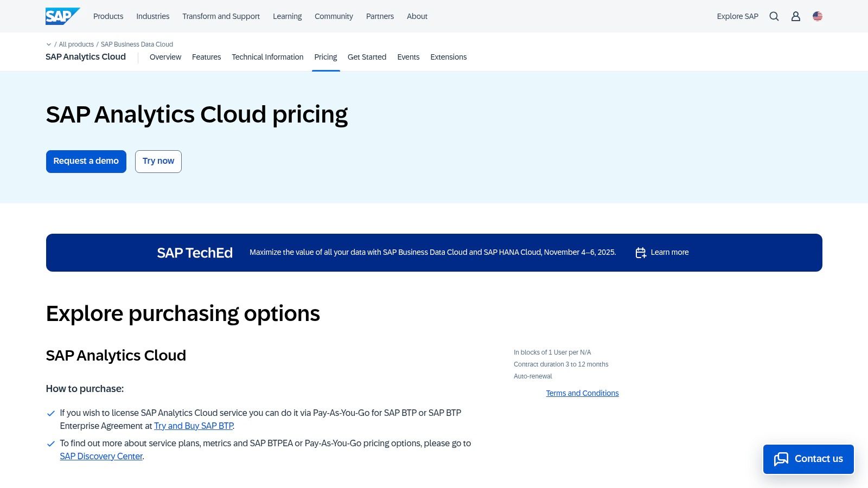Open the Partners menu
Screen dimensions: 868x488
click(380, 16)
